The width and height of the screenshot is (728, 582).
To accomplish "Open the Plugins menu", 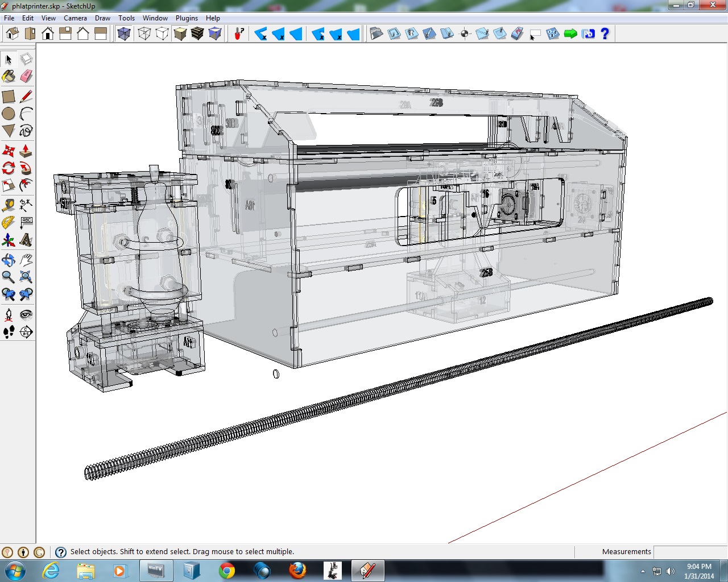I will pos(187,18).
